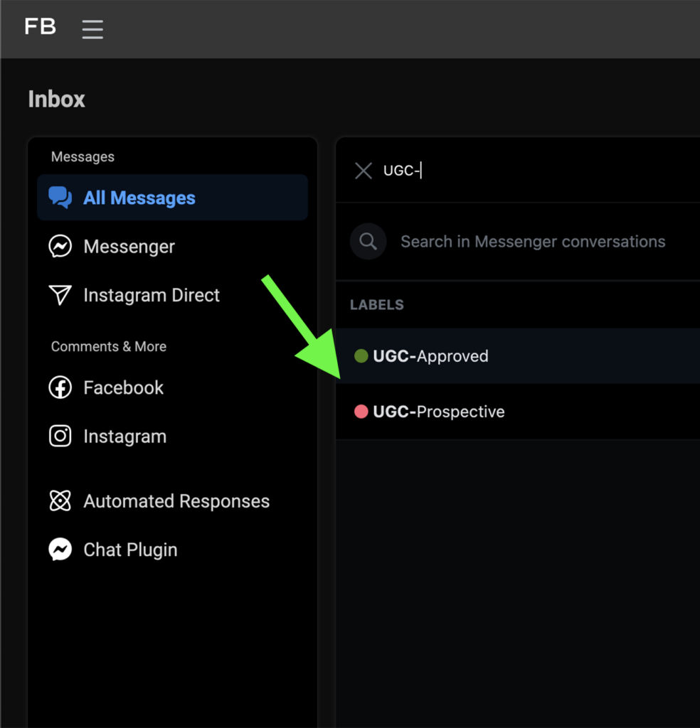The height and width of the screenshot is (728, 700).
Task: Click the magnifying glass search icon
Action: pyautogui.click(x=368, y=242)
